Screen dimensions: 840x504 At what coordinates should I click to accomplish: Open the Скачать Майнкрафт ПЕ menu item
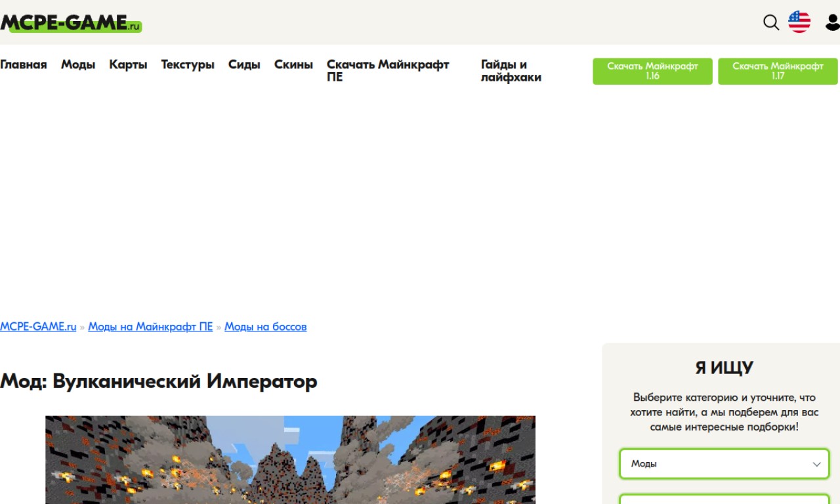pyautogui.click(x=388, y=71)
